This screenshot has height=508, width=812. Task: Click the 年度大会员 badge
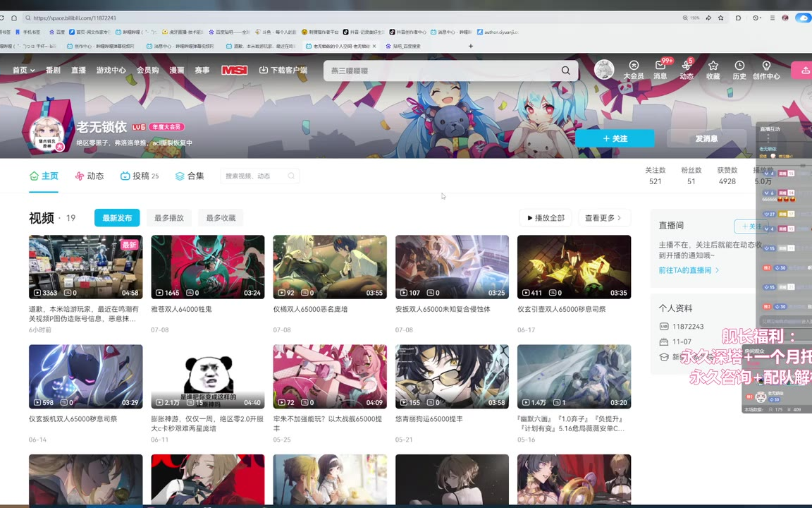click(166, 127)
